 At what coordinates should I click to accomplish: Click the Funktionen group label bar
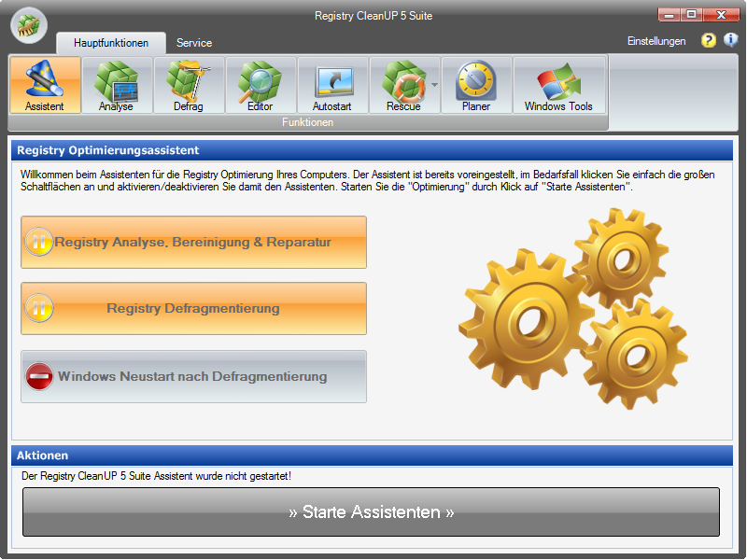(x=308, y=122)
